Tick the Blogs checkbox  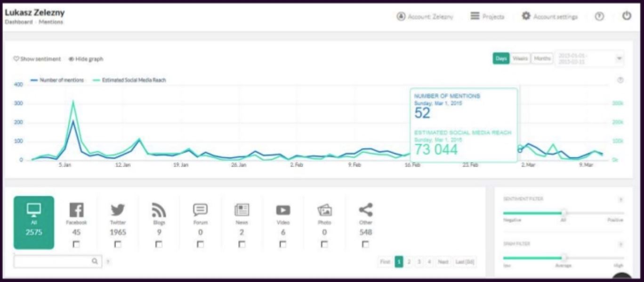[x=159, y=244]
